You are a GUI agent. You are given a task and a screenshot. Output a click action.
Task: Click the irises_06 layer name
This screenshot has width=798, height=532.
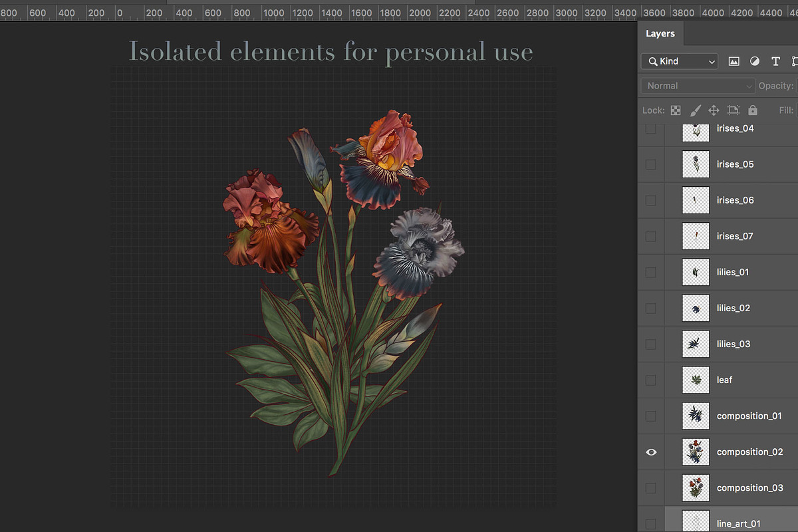[x=735, y=200]
